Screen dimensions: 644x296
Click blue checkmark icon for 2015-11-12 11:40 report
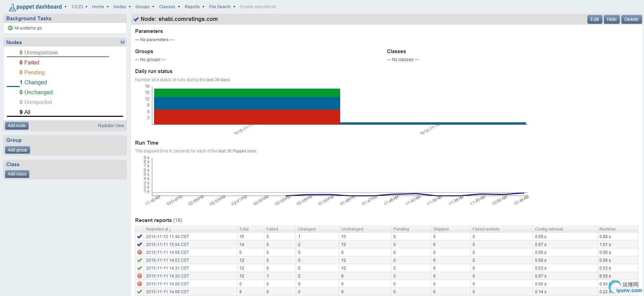coord(140,236)
